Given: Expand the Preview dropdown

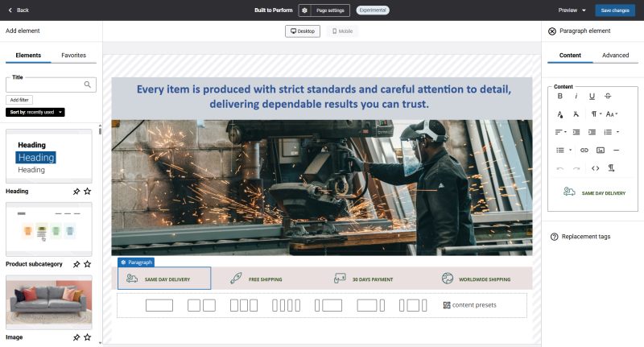Looking at the screenshot, I should 572,10.
